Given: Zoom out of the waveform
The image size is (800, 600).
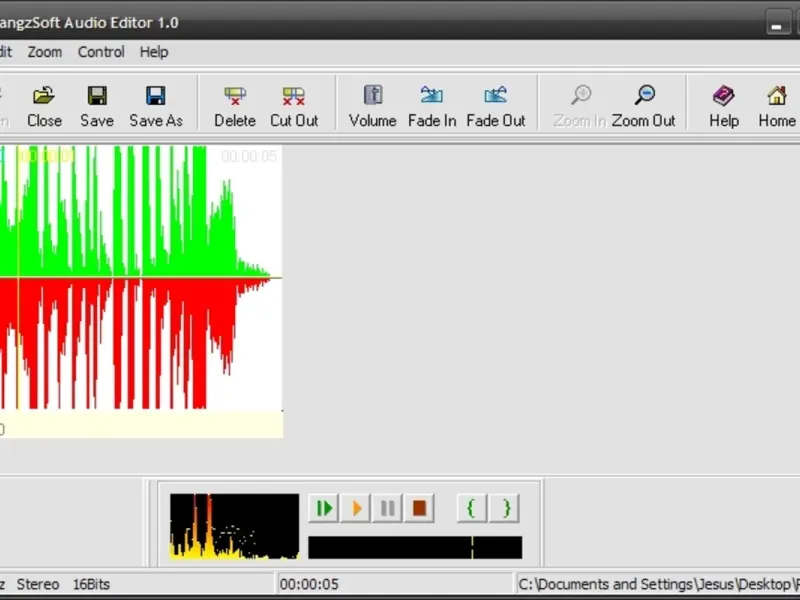Looking at the screenshot, I should pyautogui.click(x=644, y=106).
